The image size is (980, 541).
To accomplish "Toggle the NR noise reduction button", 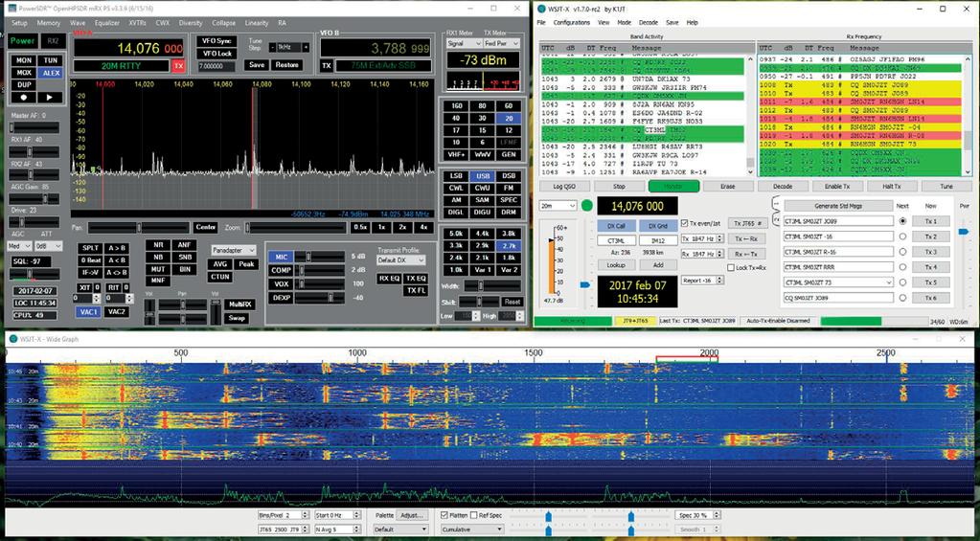I will pos(157,245).
